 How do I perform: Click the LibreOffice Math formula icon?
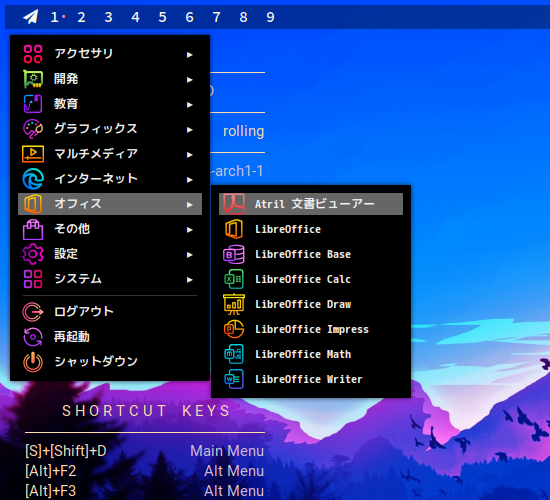(234, 354)
